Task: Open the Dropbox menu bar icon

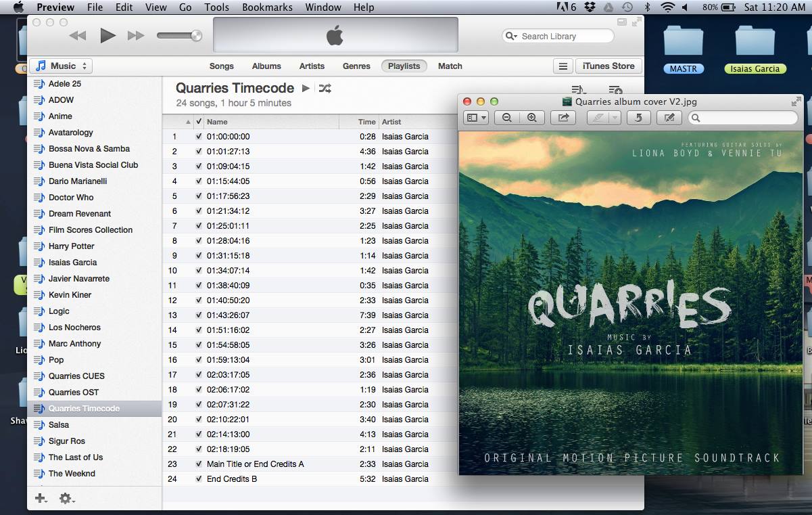Action: (x=590, y=7)
